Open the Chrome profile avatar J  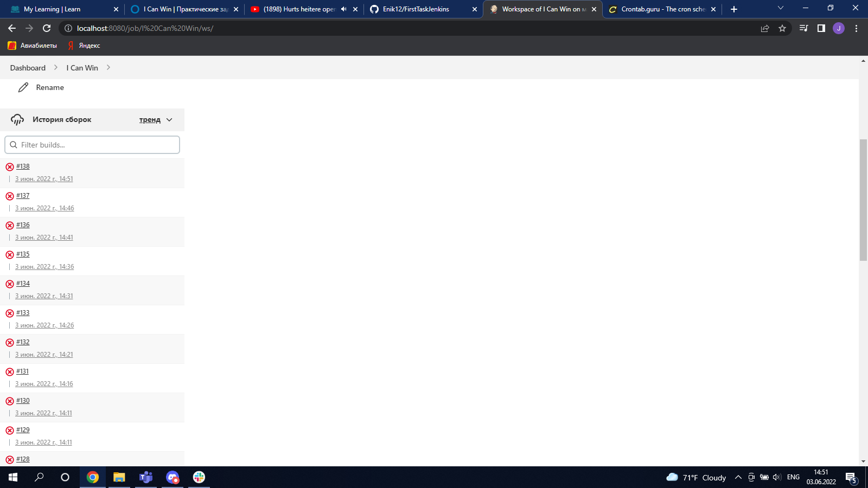(x=839, y=28)
